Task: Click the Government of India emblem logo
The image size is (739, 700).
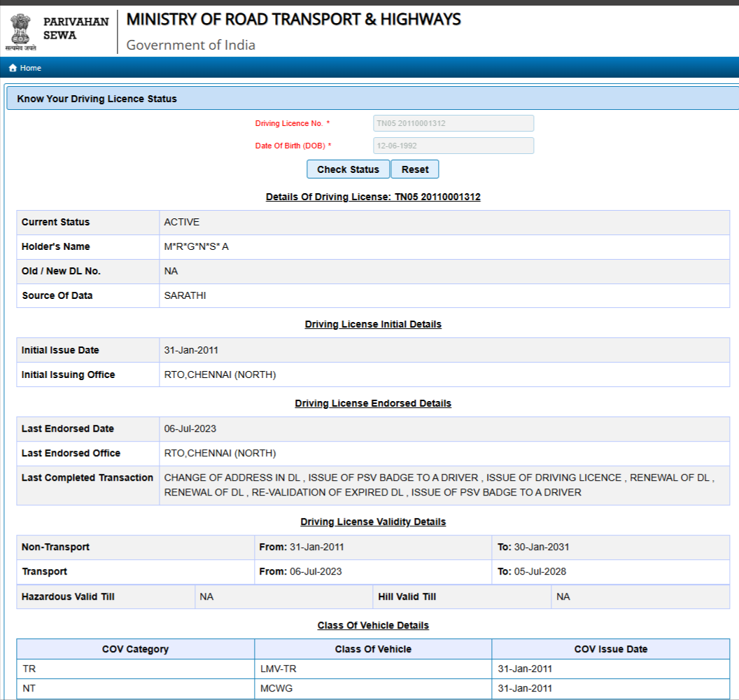Action: tap(20, 31)
